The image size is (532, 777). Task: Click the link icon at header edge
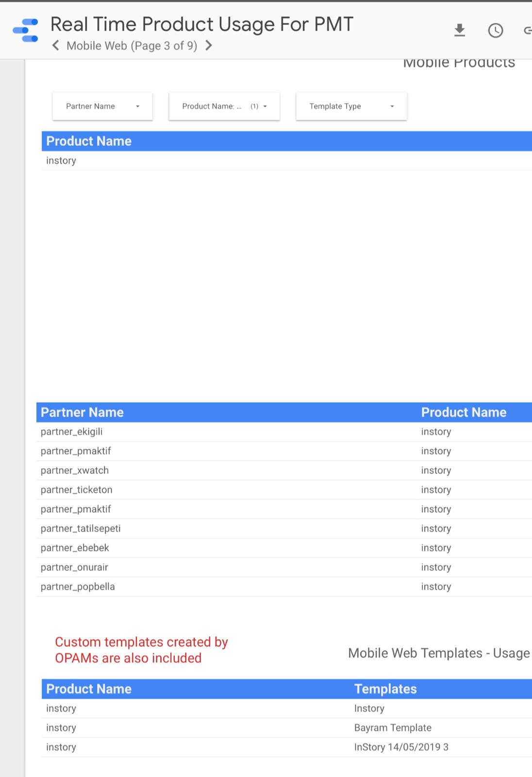tap(527, 31)
